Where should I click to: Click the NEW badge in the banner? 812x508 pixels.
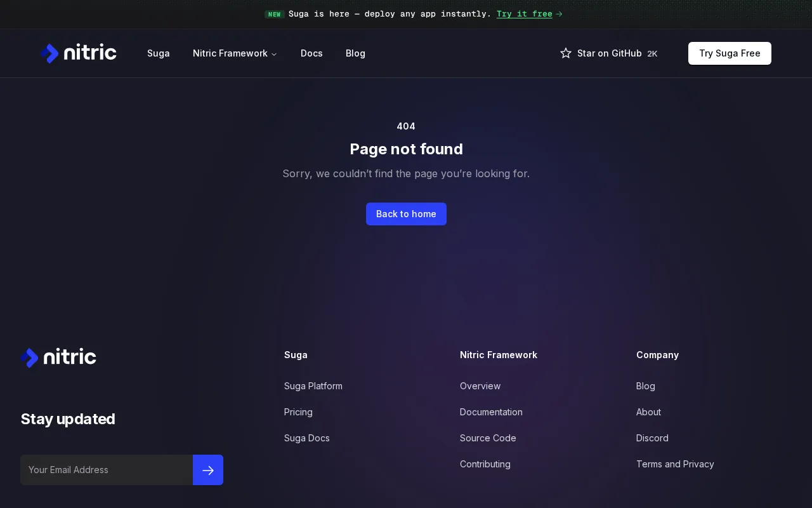pyautogui.click(x=274, y=14)
